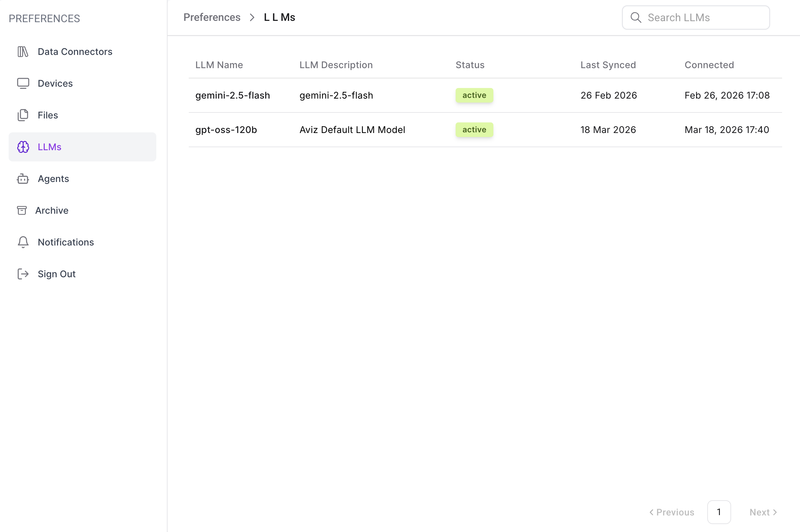This screenshot has width=800, height=532.
Task: Go to Next page of results
Action: point(763,512)
